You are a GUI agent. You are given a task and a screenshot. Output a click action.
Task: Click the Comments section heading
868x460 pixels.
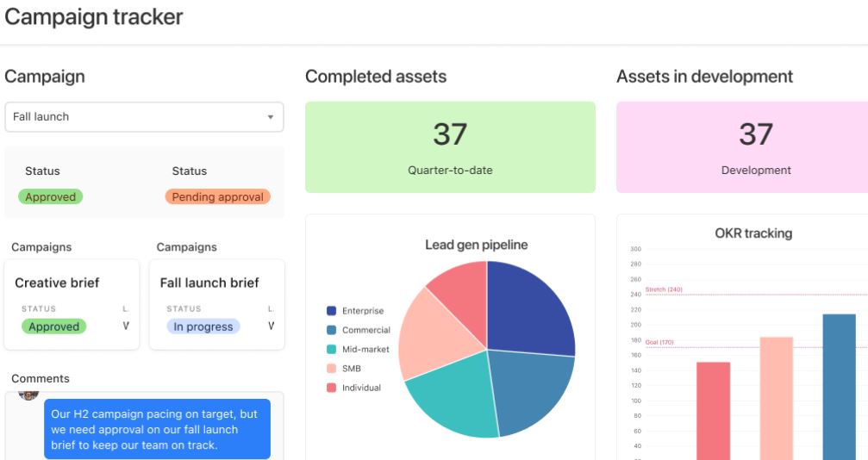click(x=41, y=379)
